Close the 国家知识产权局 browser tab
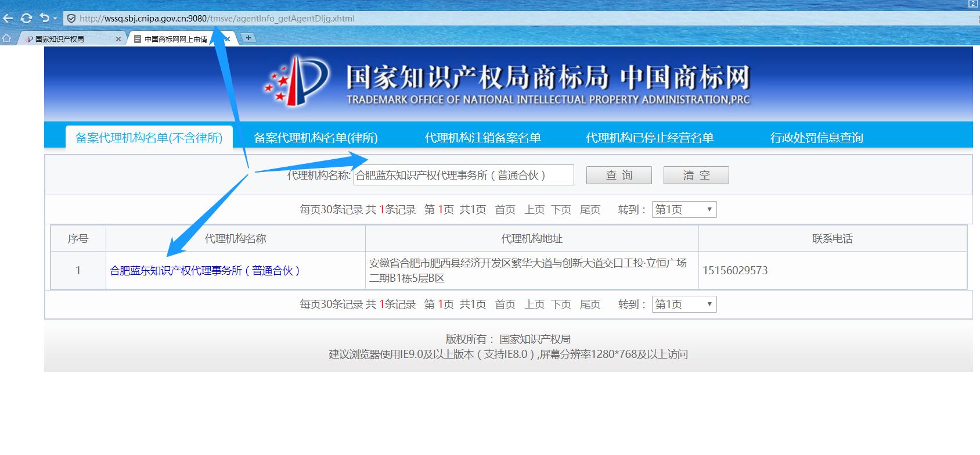Screen dimensions: 980x455 [118, 39]
